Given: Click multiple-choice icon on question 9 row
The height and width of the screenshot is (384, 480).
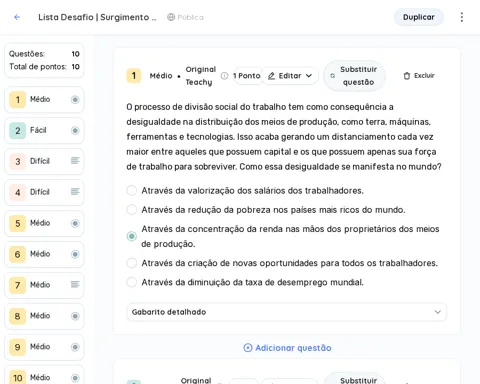Looking at the screenshot, I should pyautogui.click(x=75, y=347).
